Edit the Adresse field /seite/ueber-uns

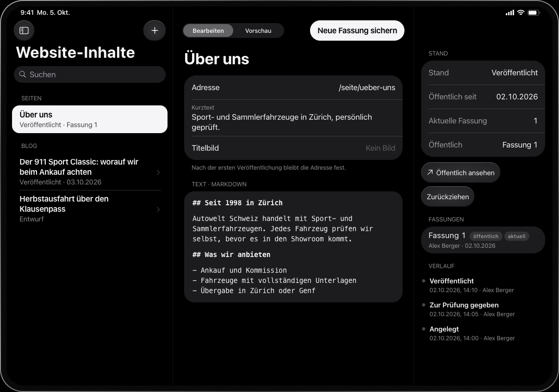pos(293,87)
